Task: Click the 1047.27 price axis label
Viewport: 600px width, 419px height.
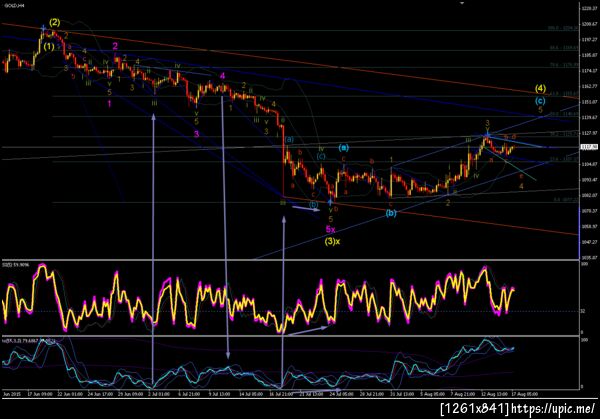Action: coord(589,242)
